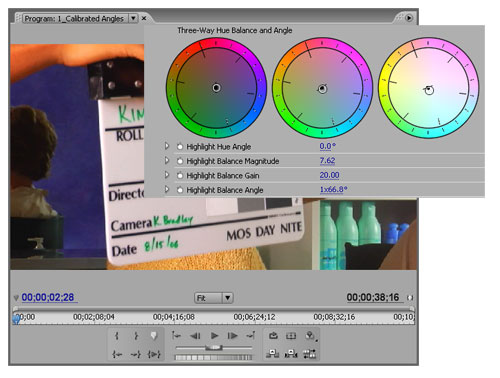The width and height of the screenshot is (500, 378).
Task: Click the shuttle slider handle
Action: coord(214,348)
